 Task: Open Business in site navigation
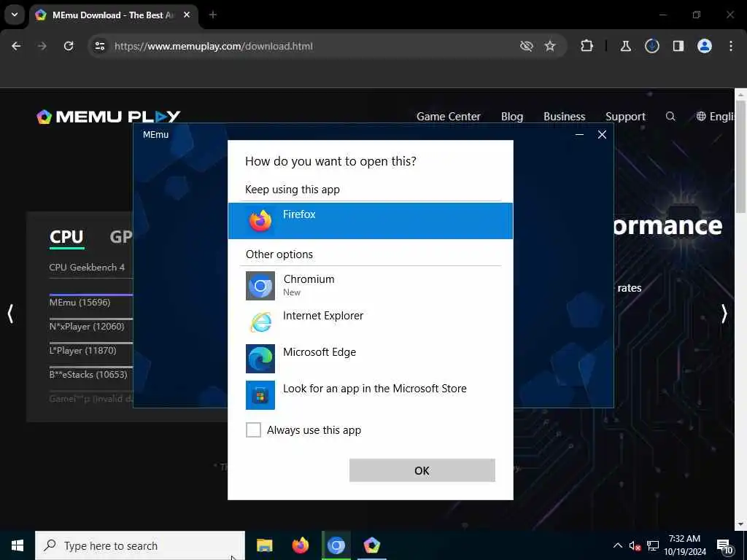click(x=564, y=117)
